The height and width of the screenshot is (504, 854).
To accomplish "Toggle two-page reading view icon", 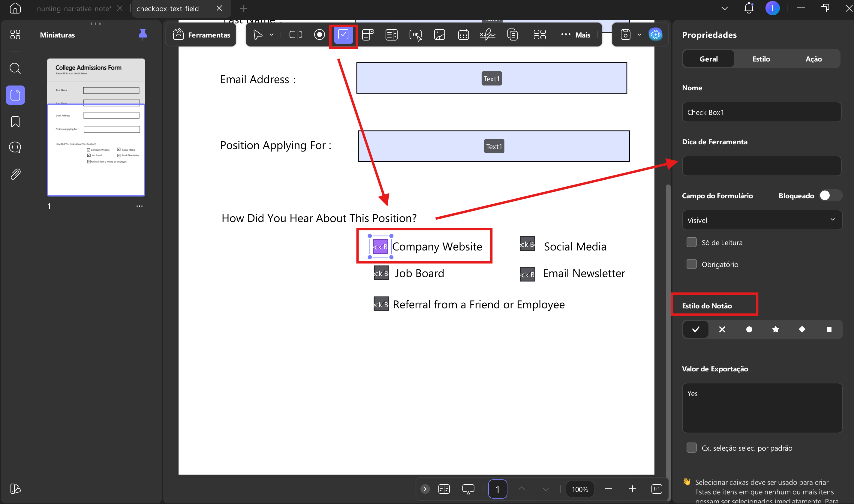I will point(444,489).
